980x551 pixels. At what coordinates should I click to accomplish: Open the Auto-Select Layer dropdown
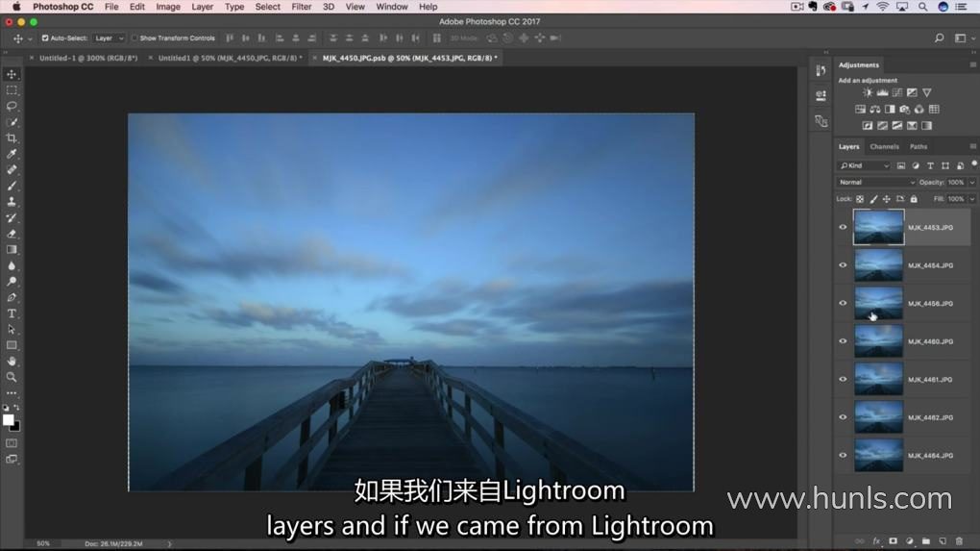(109, 38)
